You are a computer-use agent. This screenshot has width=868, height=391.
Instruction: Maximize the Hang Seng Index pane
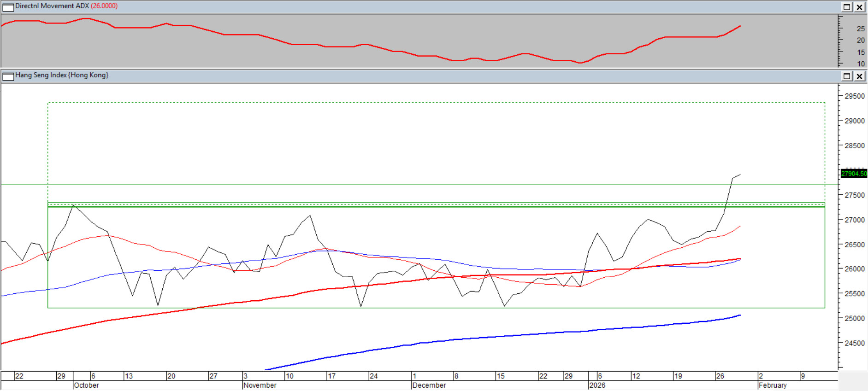847,76
